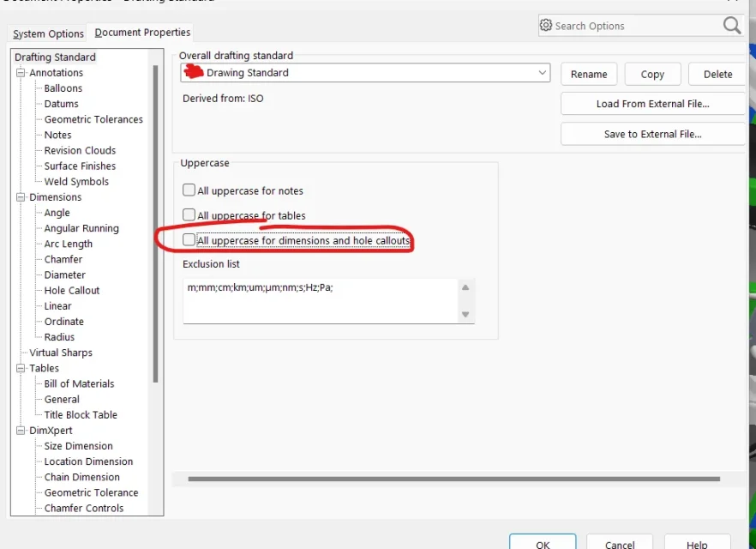Screen dimensions: 756x549
Task: Enable All uppercase for notes
Action: (x=189, y=190)
